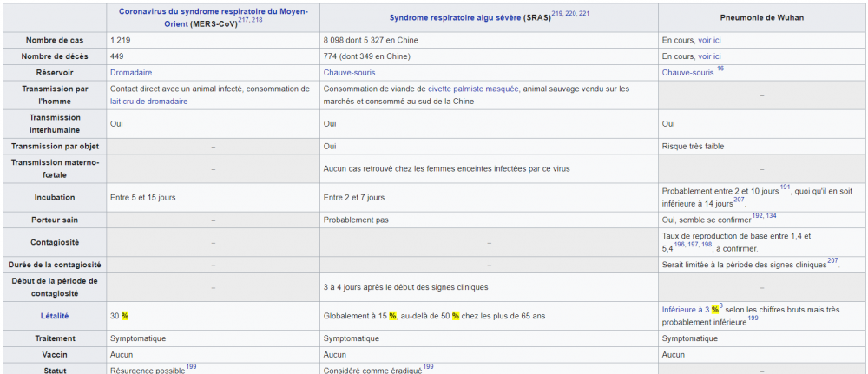868x374 pixels.
Task: Click footnote 191 in the Incubation row
Action: click(x=785, y=187)
